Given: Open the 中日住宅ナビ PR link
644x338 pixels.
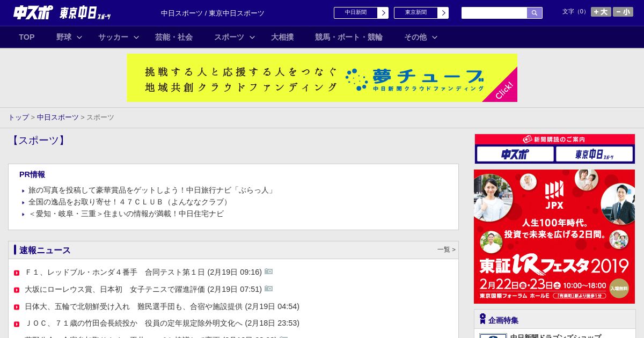Looking at the screenshot, I should [126, 214].
